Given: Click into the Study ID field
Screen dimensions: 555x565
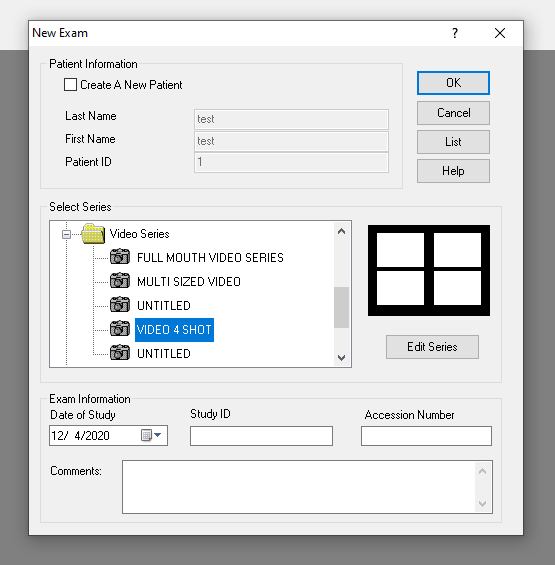Looking at the screenshot, I should pos(261,436).
